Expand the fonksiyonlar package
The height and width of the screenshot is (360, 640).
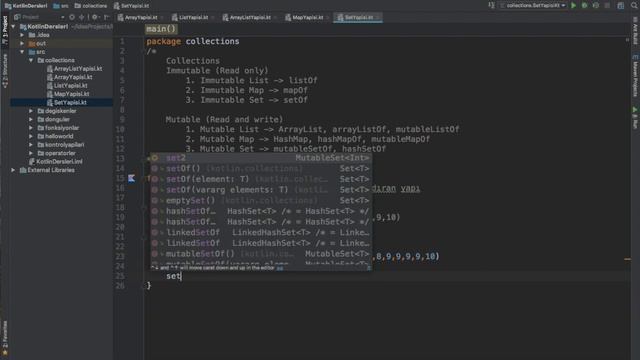tap(31, 128)
